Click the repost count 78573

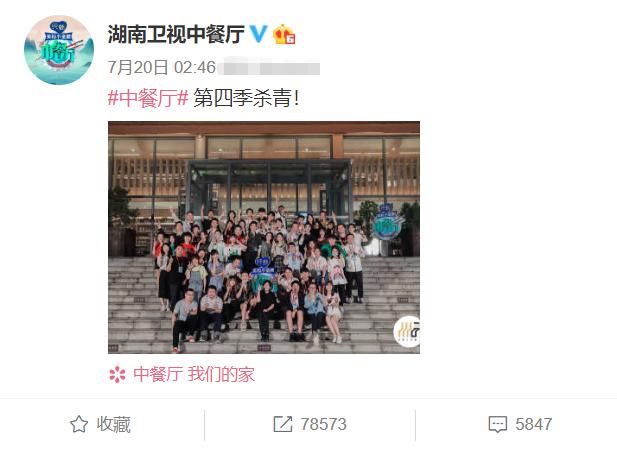coord(323,424)
